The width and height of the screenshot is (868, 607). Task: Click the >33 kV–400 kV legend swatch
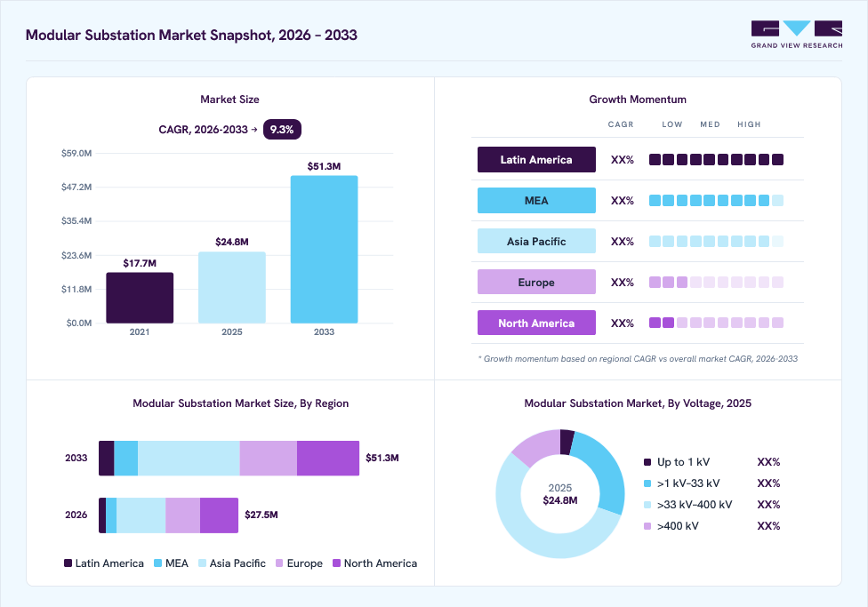647,505
